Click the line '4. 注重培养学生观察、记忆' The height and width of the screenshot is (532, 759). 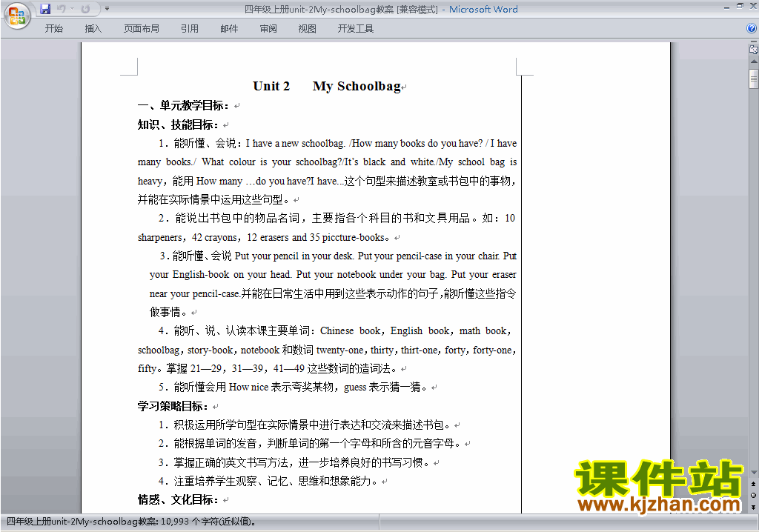click(268, 481)
